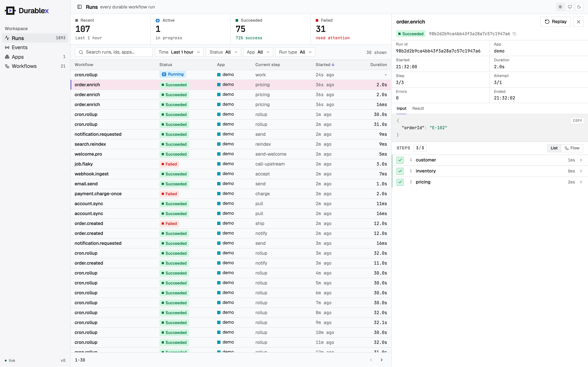Switch to the Result tab
The width and height of the screenshot is (588, 367).
tap(418, 108)
